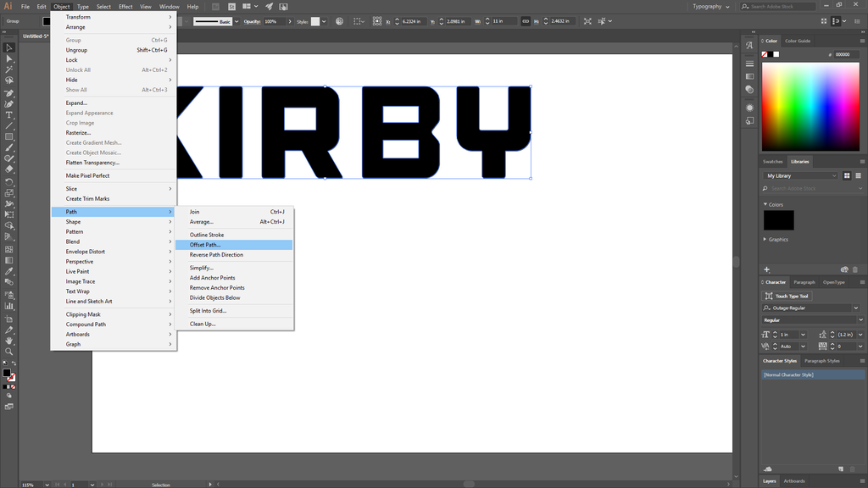Image resolution: width=868 pixels, height=488 pixels.
Task: Switch to the Swatches tab
Action: click(773, 161)
